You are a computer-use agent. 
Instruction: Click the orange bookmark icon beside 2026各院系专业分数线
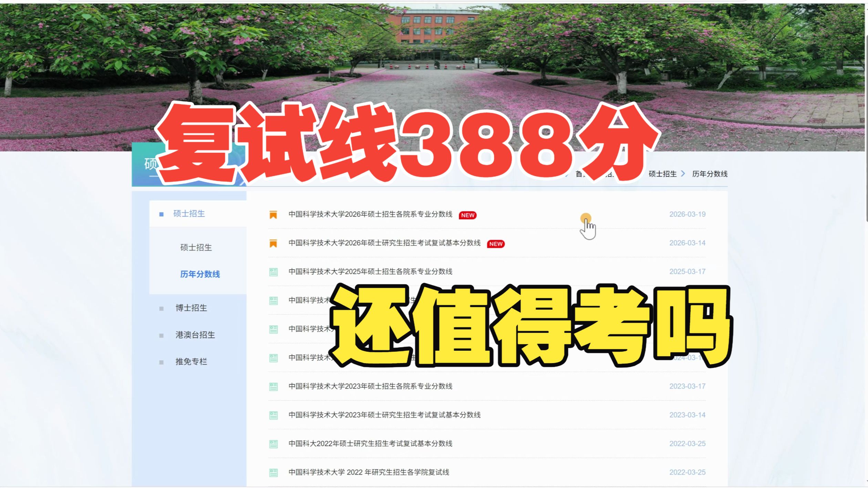(273, 215)
